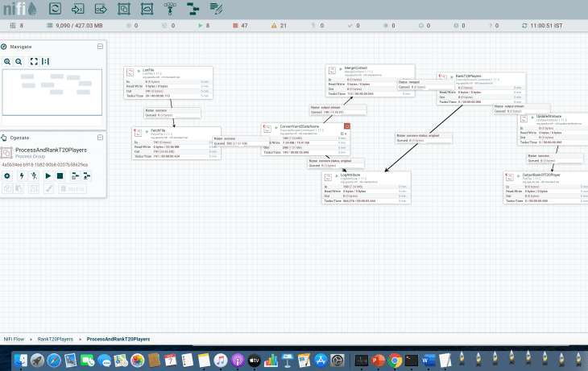Click the Fit view icon in Navigate
This screenshot has width=588, height=371.
34,61
